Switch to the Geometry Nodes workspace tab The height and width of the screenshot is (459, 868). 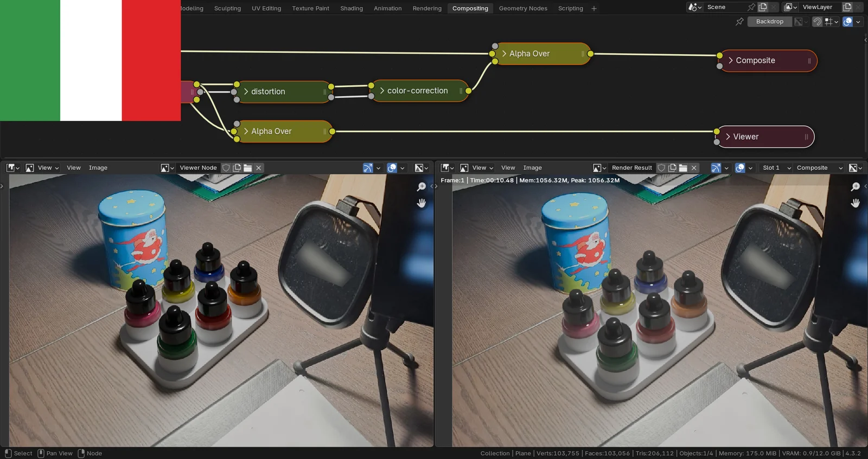pos(522,8)
